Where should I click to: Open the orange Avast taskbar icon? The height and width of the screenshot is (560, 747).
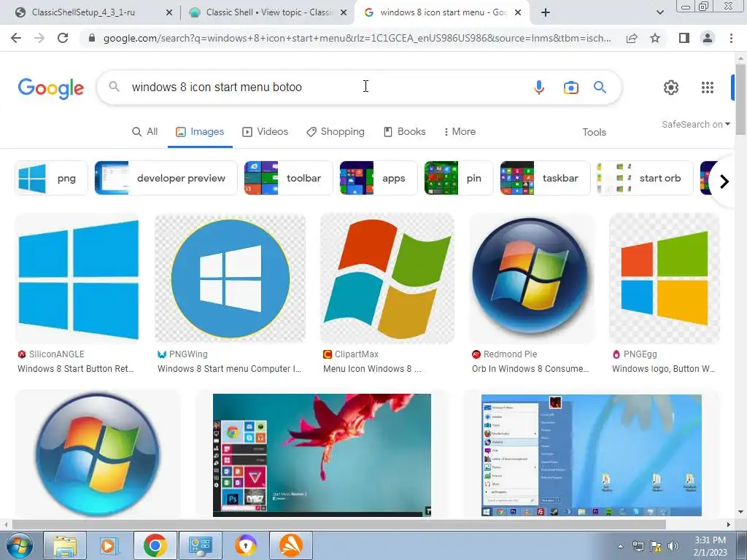pos(290,545)
